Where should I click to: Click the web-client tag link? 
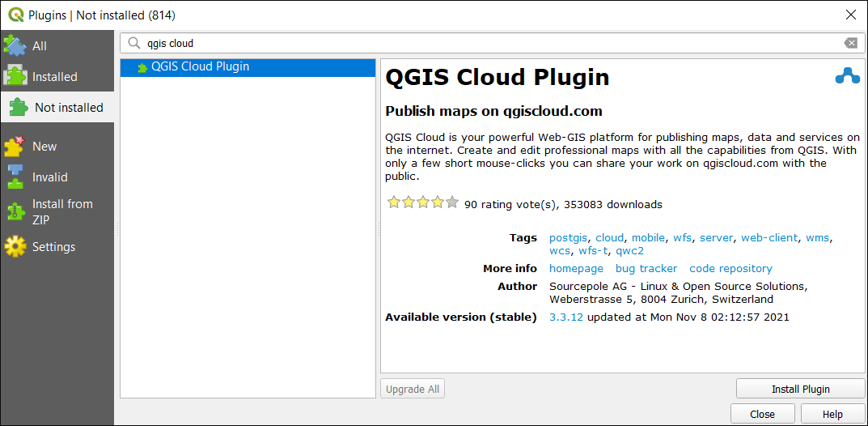click(x=769, y=237)
